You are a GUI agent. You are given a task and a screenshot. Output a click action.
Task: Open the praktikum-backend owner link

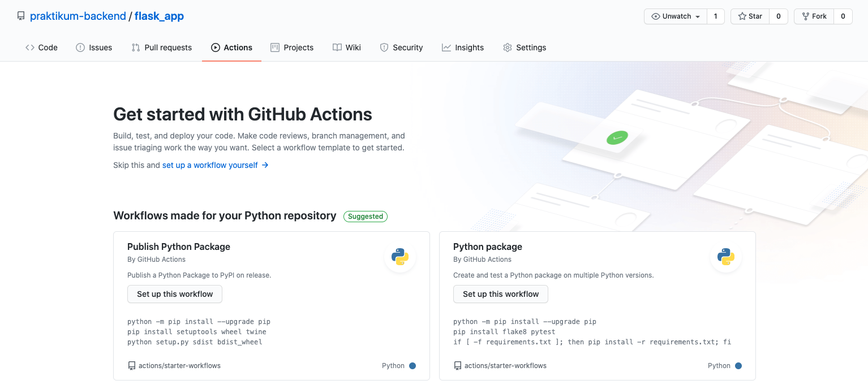click(78, 16)
